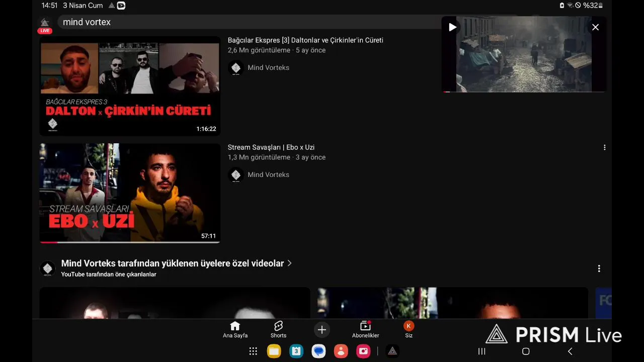Tap the Wi-Fi status icon
The image size is (644, 362).
pyautogui.click(x=570, y=6)
